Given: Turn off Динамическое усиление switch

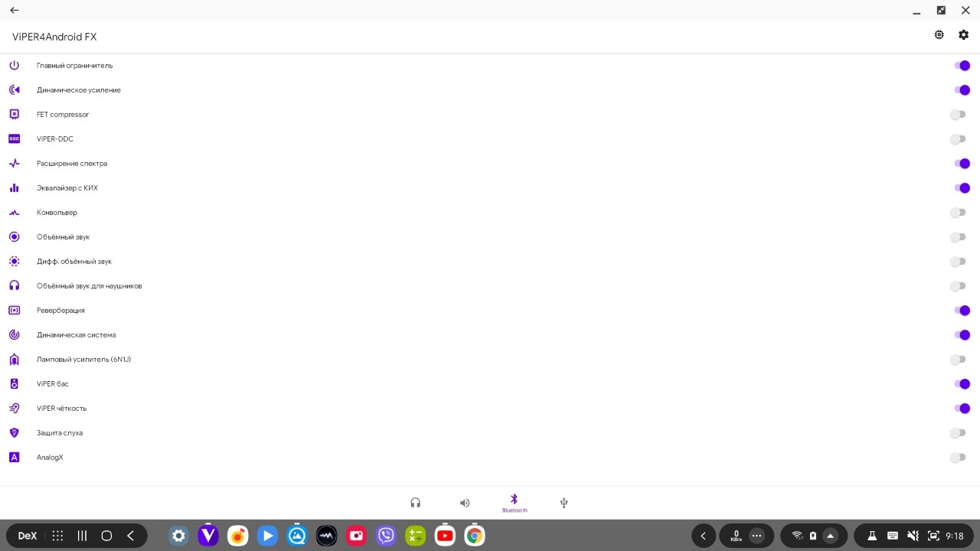Looking at the screenshot, I should (x=962, y=90).
